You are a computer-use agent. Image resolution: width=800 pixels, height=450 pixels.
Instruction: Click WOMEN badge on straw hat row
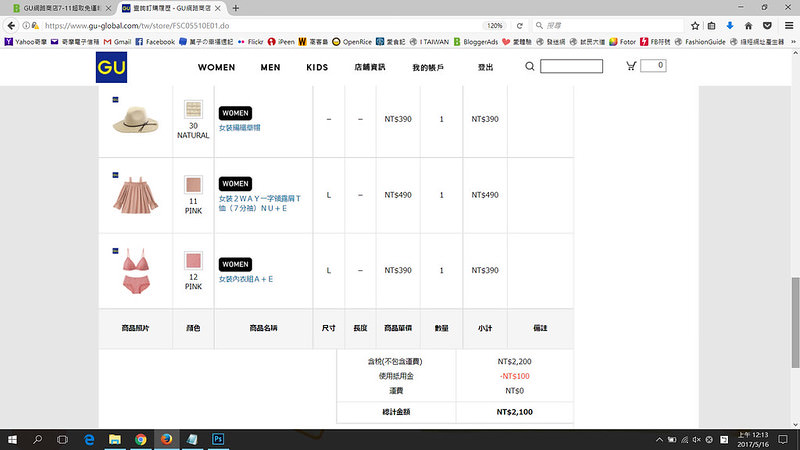235,113
